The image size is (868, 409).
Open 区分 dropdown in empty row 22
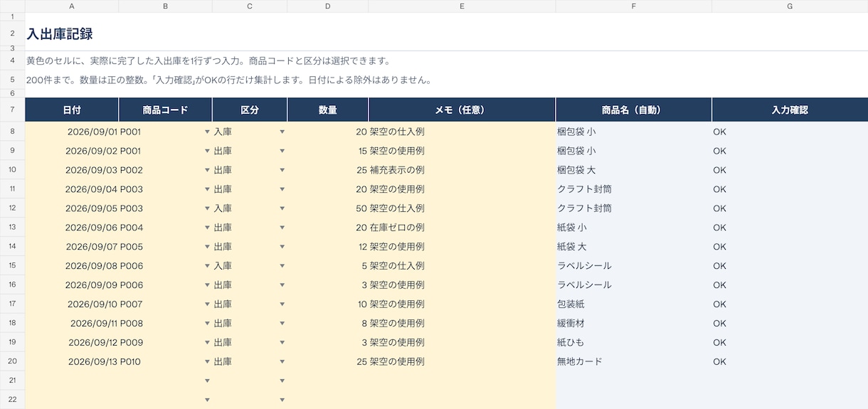click(x=282, y=400)
